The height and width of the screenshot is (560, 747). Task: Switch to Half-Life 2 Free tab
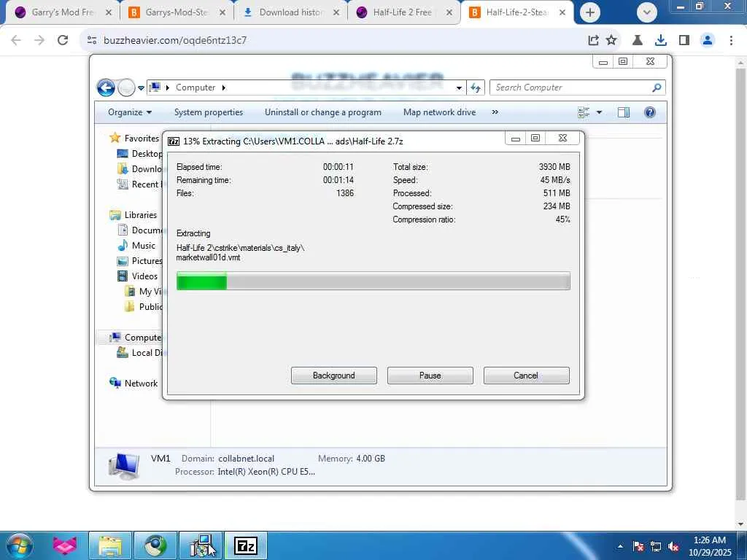click(403, 12)
